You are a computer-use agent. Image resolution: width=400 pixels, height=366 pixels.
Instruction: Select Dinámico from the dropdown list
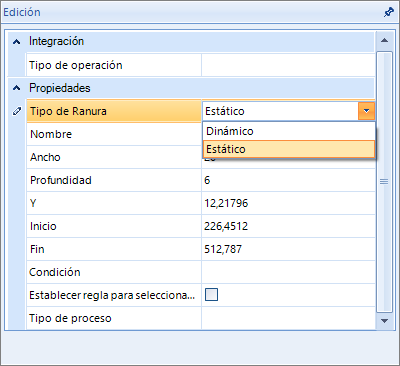pos(289,131)
